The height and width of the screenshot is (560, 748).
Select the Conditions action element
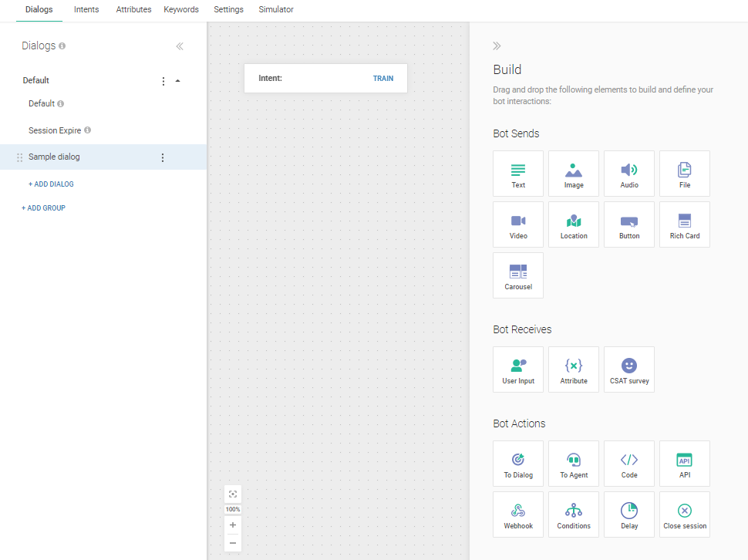click(x=574, y=514)
